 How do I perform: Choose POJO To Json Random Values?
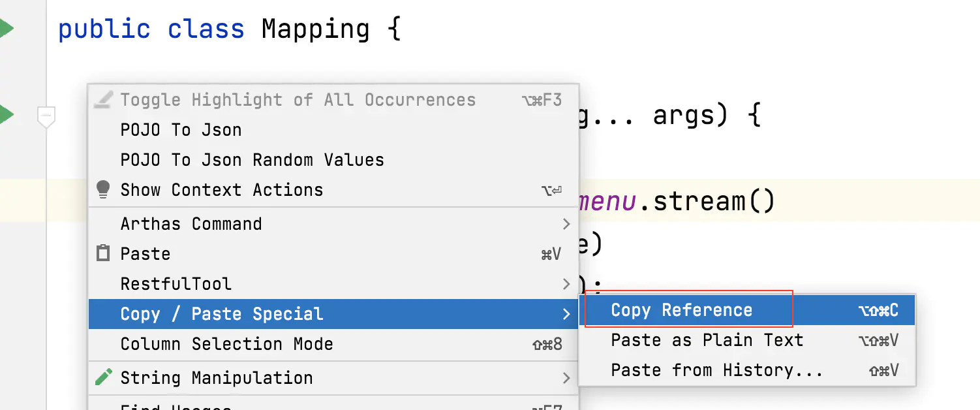tap(252, 160)
